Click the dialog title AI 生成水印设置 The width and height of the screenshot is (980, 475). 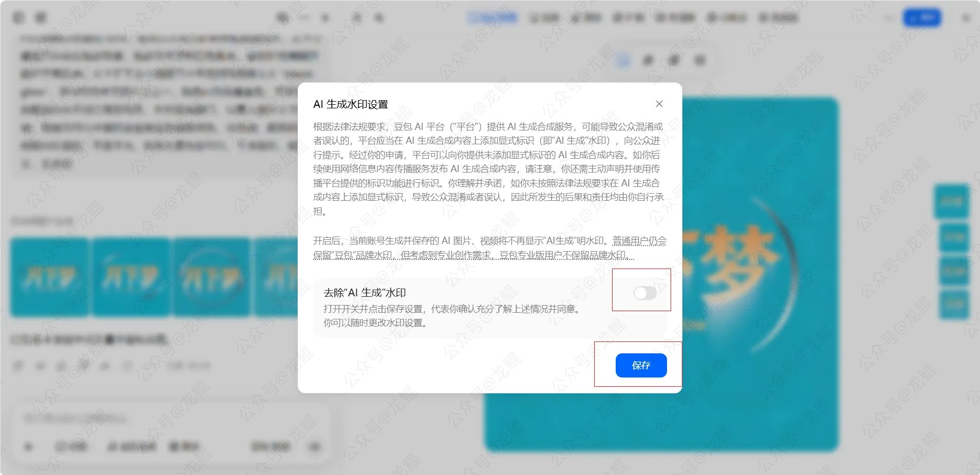[350, 104]
